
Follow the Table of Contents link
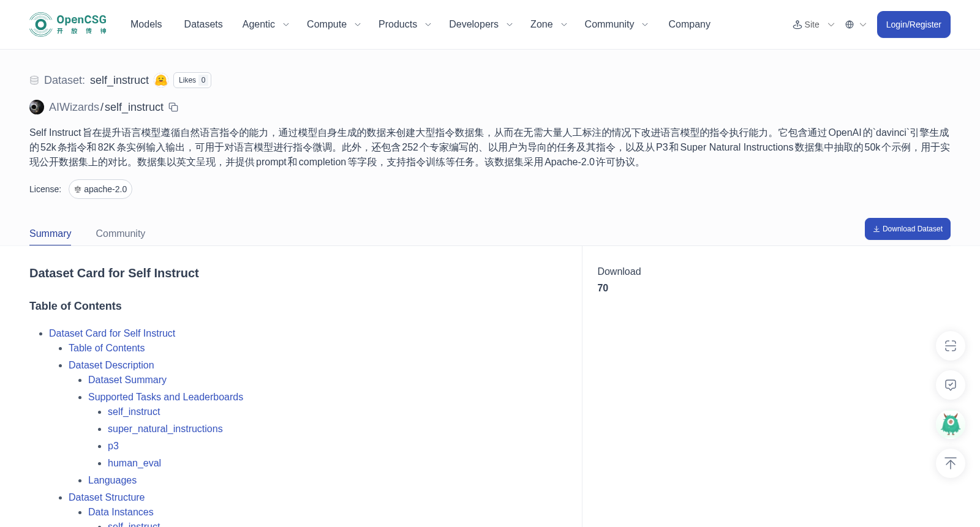107,348
